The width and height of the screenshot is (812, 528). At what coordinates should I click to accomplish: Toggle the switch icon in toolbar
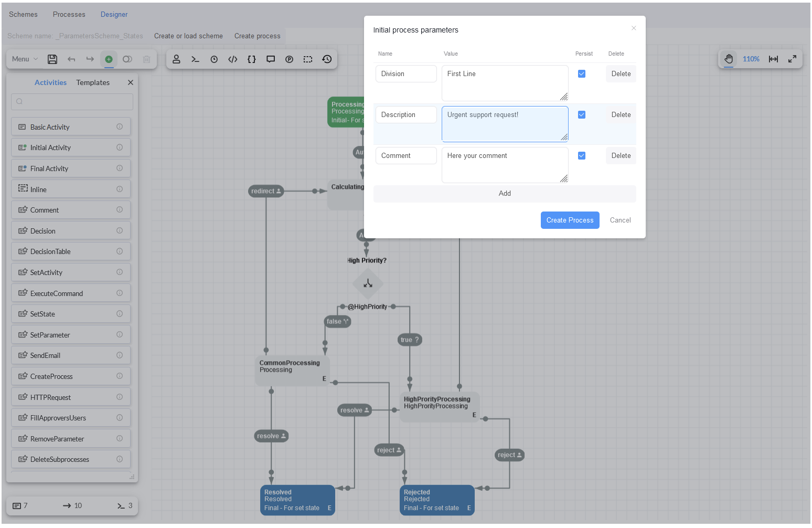pos(127,59)
